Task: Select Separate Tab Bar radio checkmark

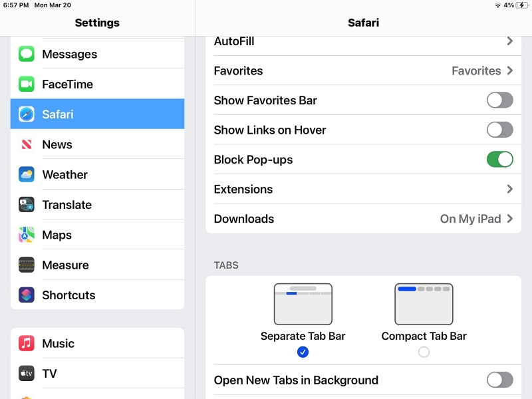Action: (303, 352)
